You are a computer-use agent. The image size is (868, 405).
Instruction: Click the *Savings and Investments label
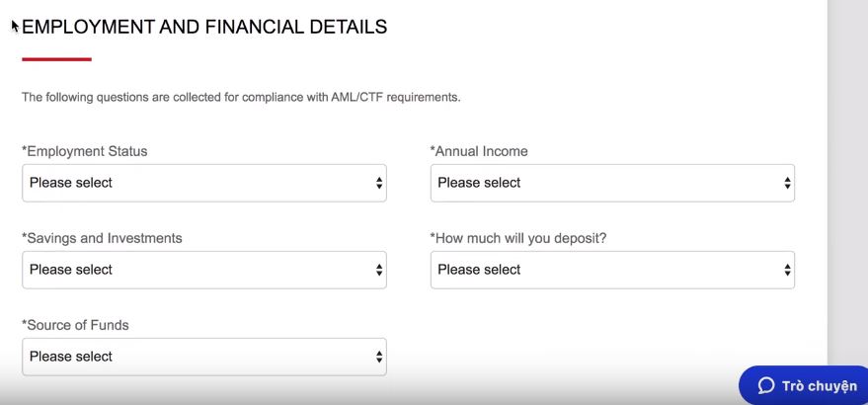click(x=102, y=238)
